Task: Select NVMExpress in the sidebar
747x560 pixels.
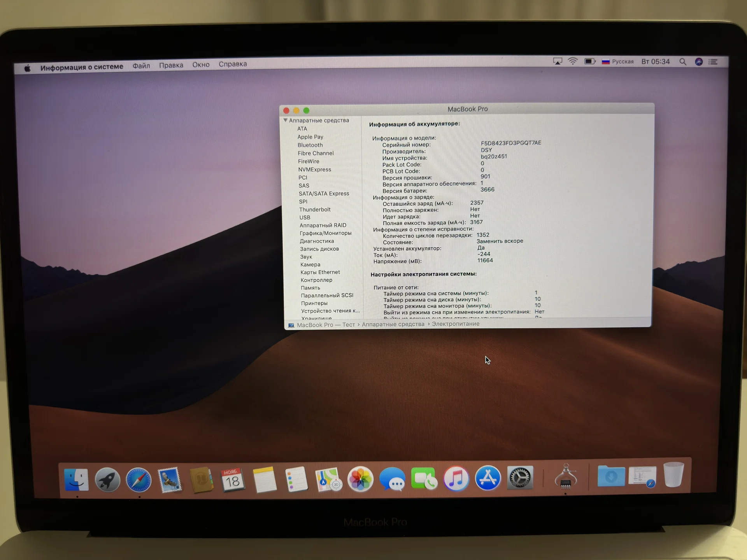Action: click(315, 170)
